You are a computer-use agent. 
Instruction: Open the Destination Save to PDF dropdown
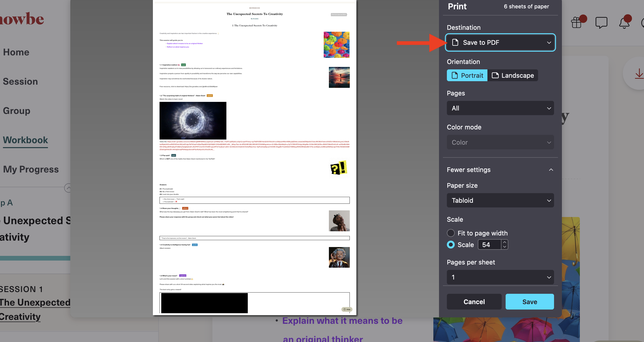(500, 43)
